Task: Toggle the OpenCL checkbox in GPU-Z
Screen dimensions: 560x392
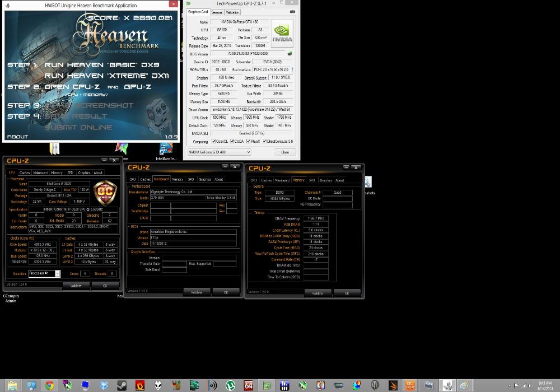Action: coord(213,141)
